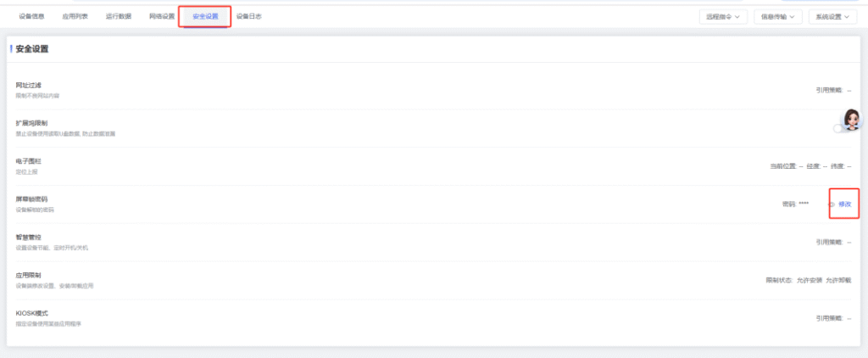View the 设备日志 tab

coord(248,16)
